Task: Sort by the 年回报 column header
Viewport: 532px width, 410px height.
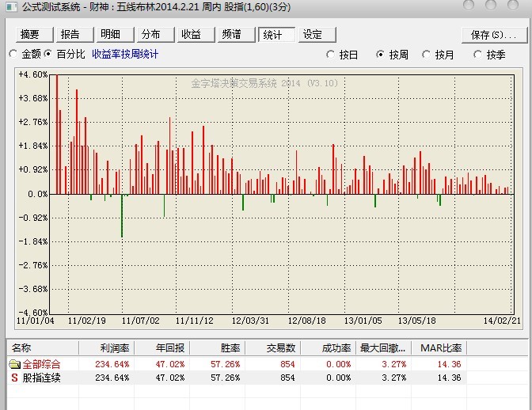Action: tap(161, 348)
